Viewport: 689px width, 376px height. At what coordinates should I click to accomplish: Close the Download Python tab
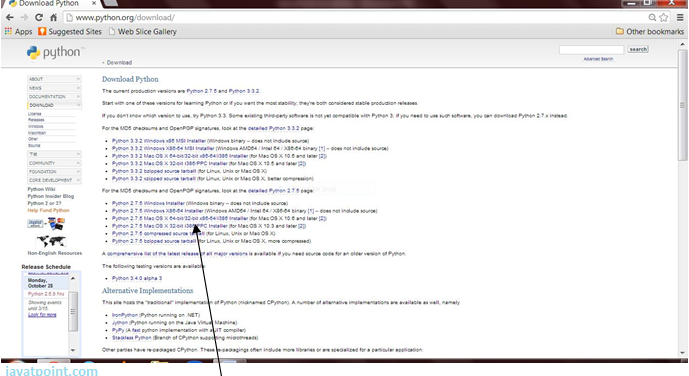(94, 4)
